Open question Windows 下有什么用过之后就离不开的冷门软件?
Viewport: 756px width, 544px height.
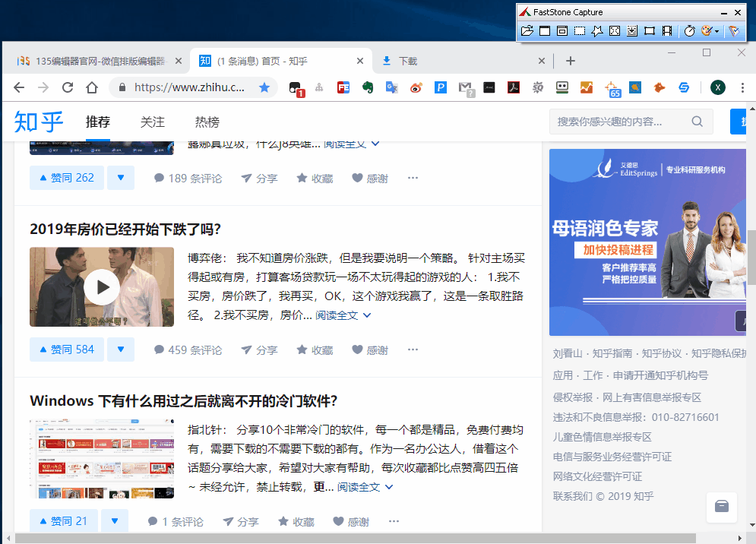click(x=184, y=400)
